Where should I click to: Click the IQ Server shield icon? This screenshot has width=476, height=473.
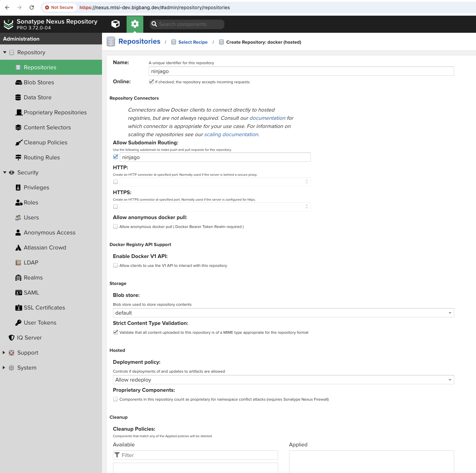point(12,338)
